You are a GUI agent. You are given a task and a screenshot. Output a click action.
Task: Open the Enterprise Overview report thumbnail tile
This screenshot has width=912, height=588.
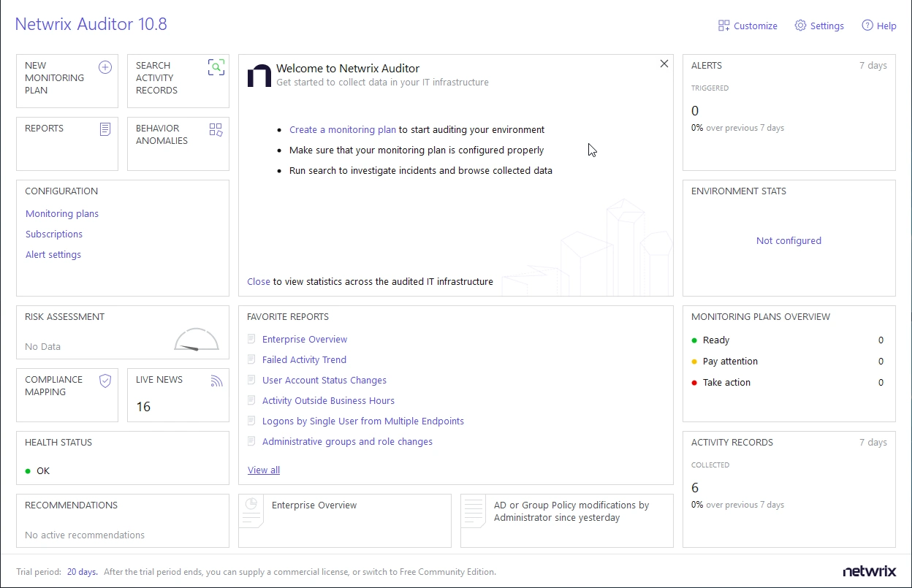344,520
